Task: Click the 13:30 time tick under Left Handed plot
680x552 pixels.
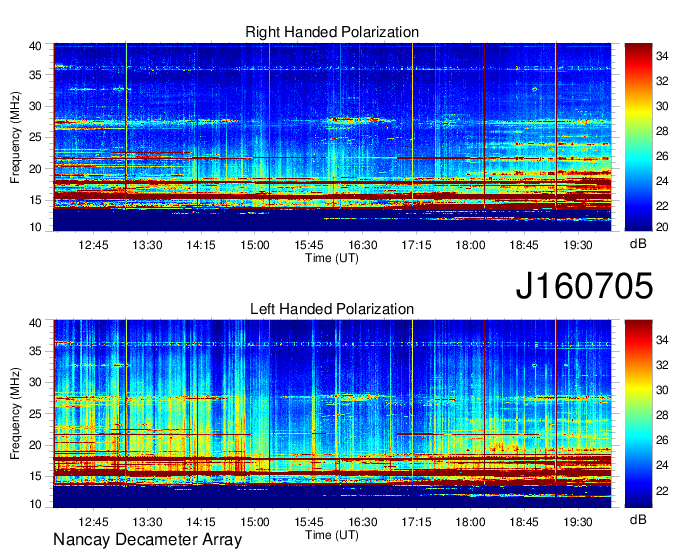Action: [x=147, y=522]
